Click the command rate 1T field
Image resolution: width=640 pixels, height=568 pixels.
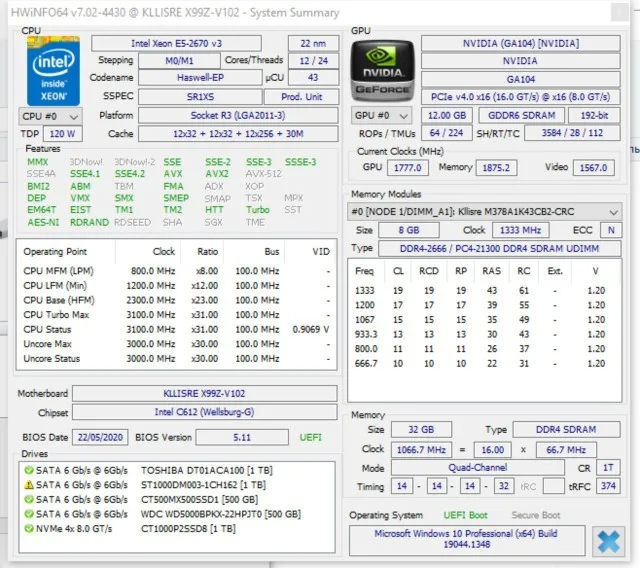(608, 468)
